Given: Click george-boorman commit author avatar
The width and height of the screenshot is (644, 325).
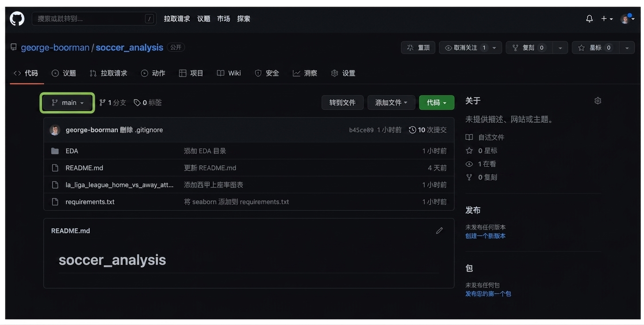Looking at the screenshot, I should tap(55, 130).
